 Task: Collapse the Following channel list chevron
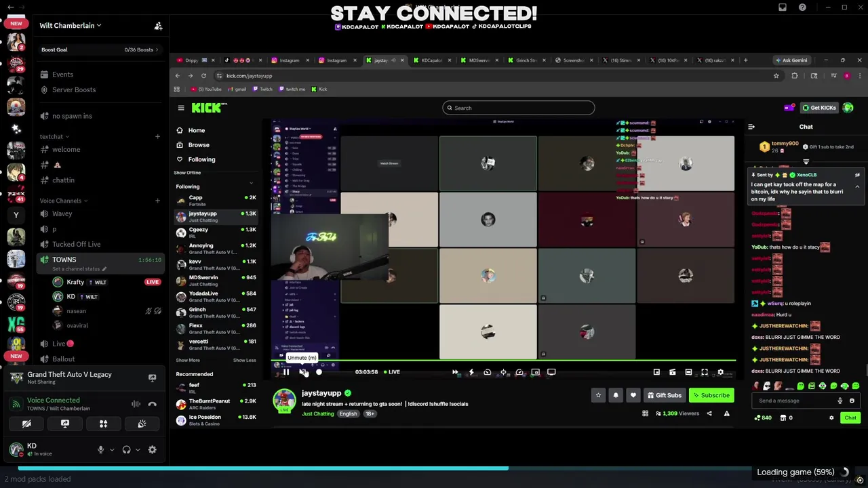(x=251, y=183)
